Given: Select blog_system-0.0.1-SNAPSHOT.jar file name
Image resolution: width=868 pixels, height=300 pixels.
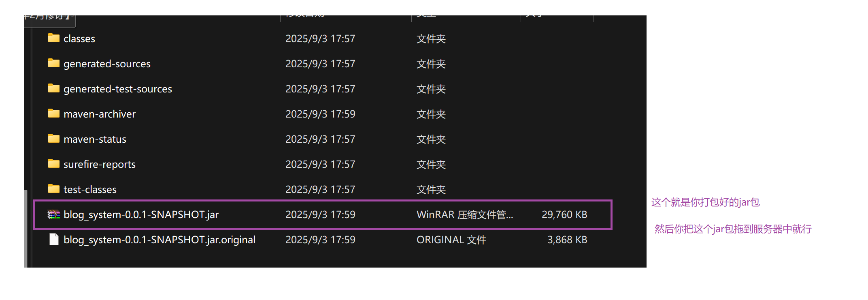Looking at the screenshot, I should [x=141, y=214].
